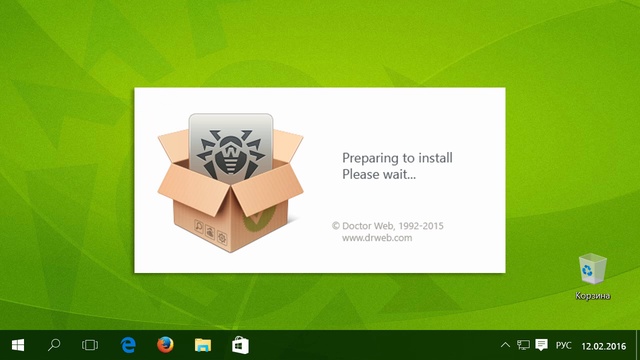Click the '© Doctor Web, 1992-2015' text
Screen dimensions: 640x360
[387, 226]
